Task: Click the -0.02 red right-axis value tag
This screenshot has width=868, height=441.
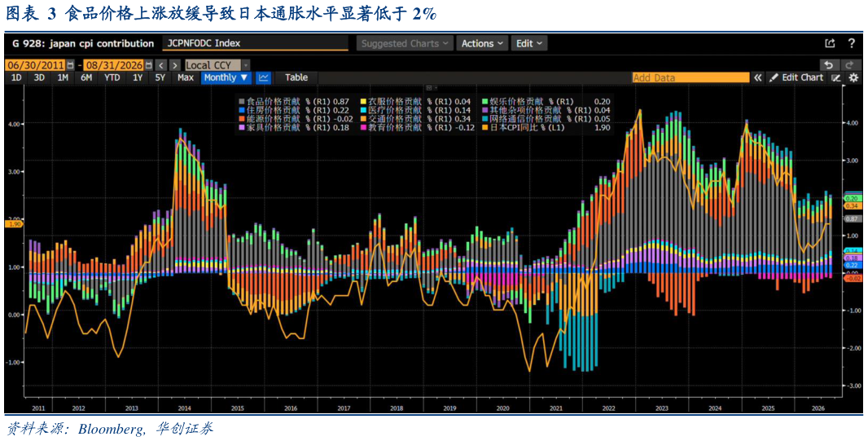Action: point(852,278)
